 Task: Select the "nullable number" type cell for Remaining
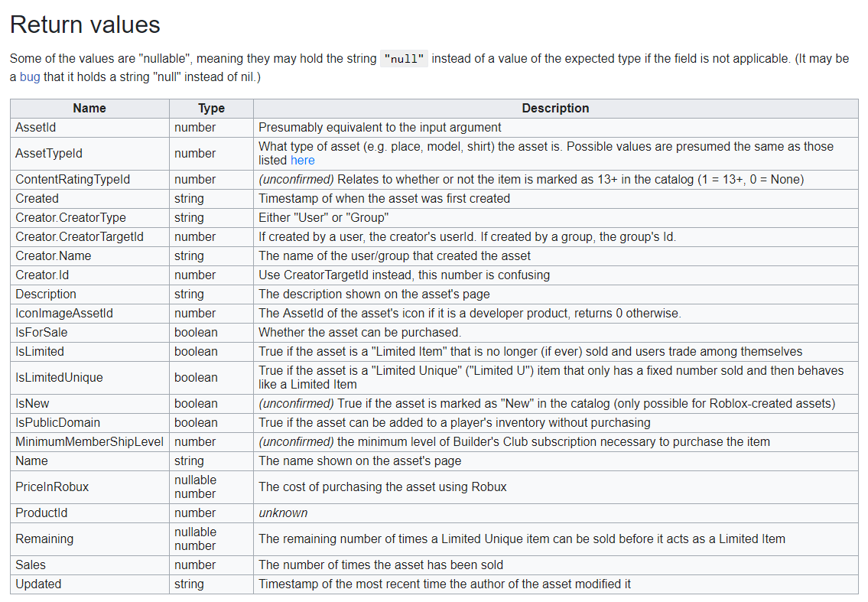point(196,539)
